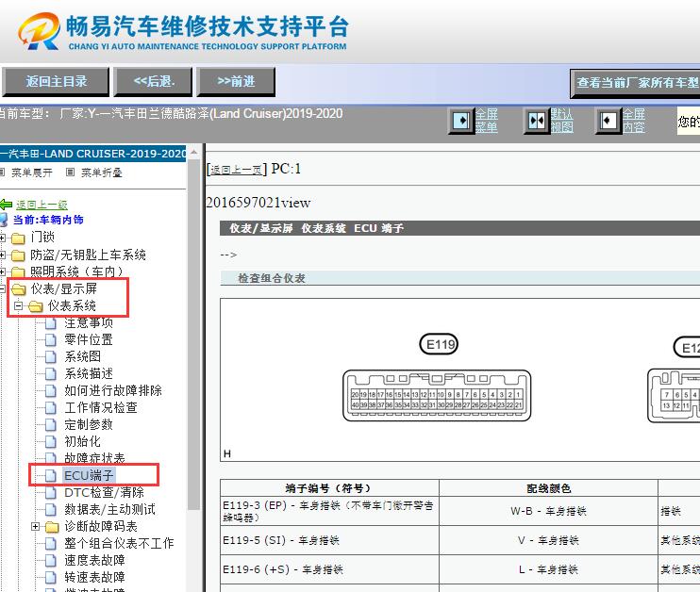Click the E119 connector diagram
Image resolution: width=700 pixels, height=592 pixels.
click(437, 395)
